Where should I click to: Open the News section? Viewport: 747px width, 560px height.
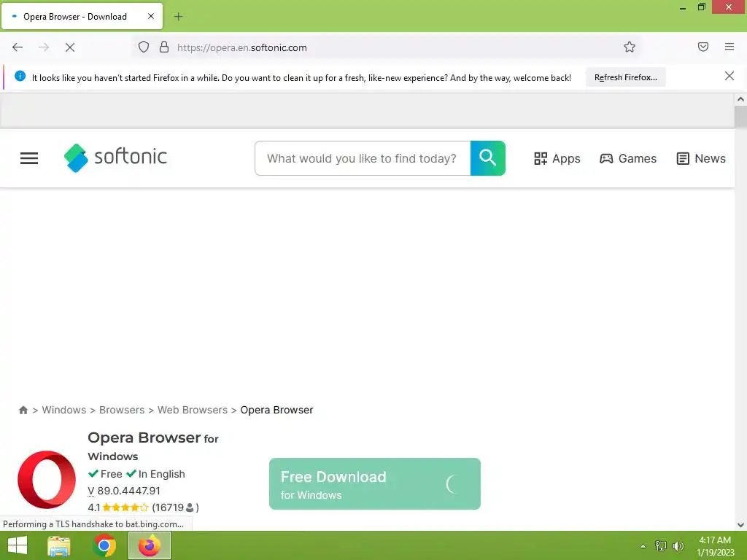coord(701,158)
